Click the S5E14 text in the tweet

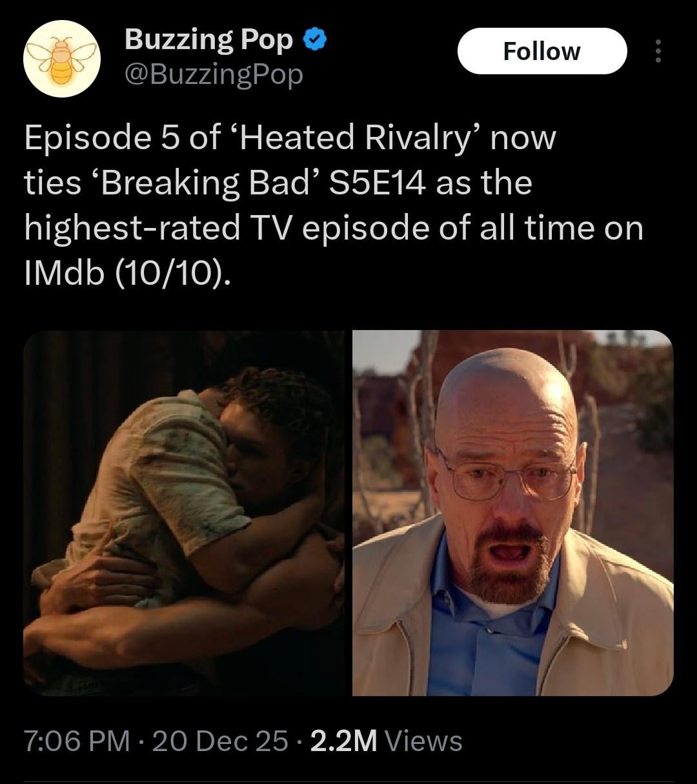(378, 183)
